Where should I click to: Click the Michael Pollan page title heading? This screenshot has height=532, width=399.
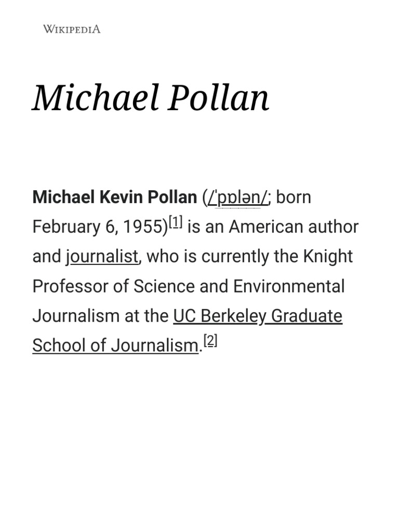tap(151, 98)
